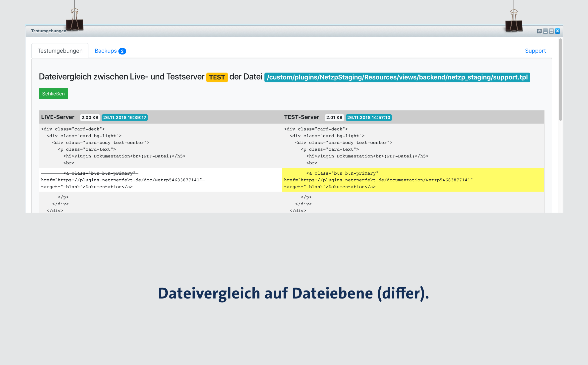Click the TEST-Server timestamp icon
588x365 pixels.
tap(368, 117)
